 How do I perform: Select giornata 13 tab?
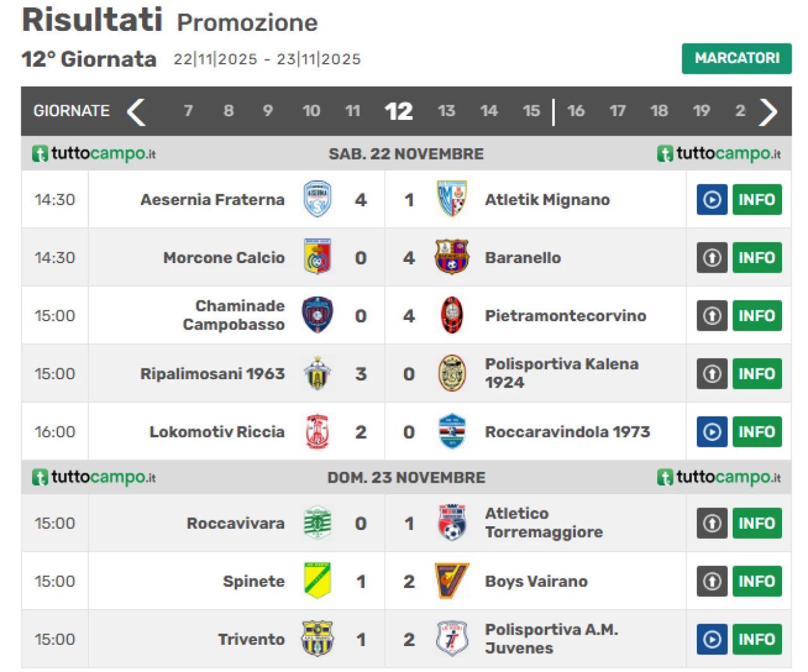[x=446, y=111]
